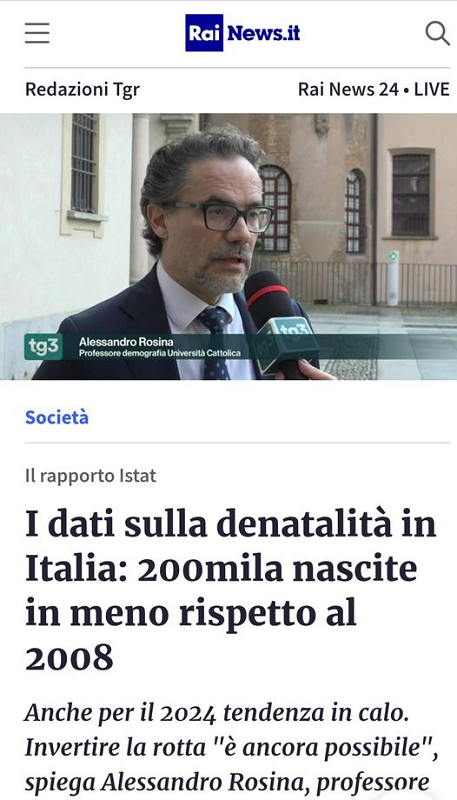Click the tg3 badge in the caption bar

(43, 347)
